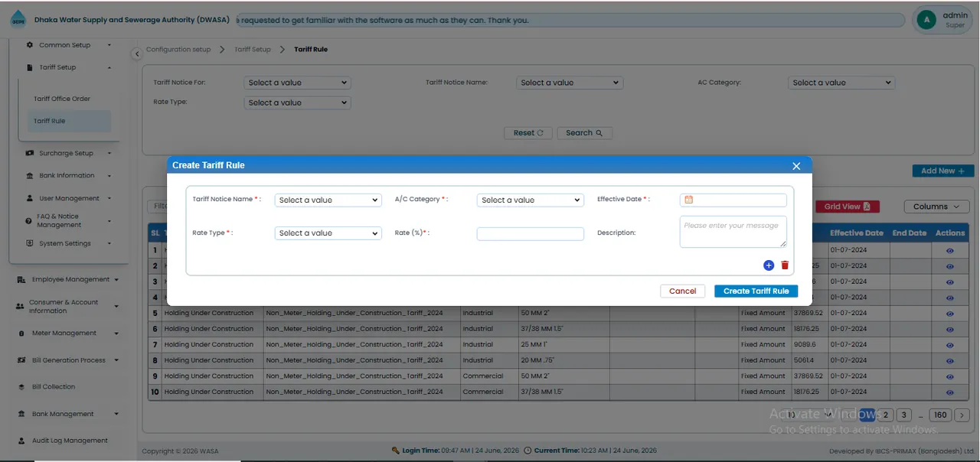Click the red trash delete-row icon
This screenshot has width=980, height=462.
(785, 265)
